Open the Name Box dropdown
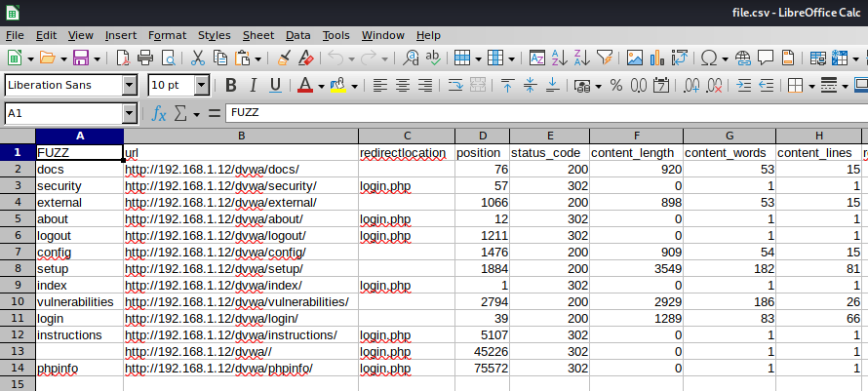This screenshot has width=868, height=391. [129, 114]
